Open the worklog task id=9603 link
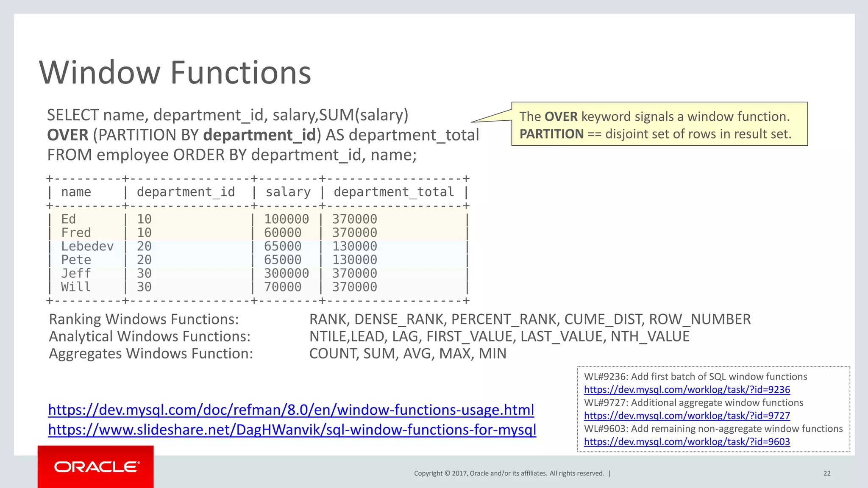This screenshot has height=488, width=868. (687, 442)
